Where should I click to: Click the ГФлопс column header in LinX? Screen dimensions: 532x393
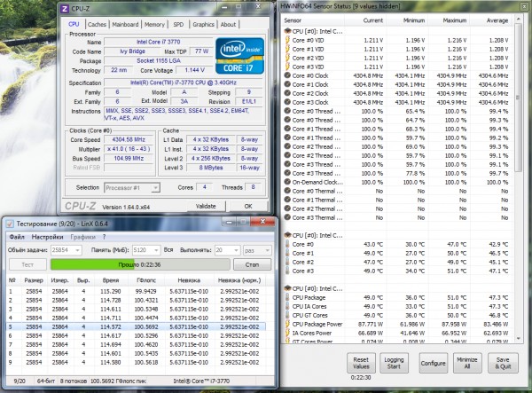pos(146,280)
